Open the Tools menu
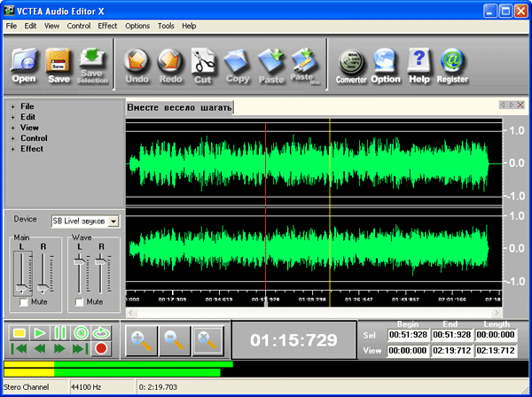The width and height of the screenshot is (532, 397). (166, 27)
